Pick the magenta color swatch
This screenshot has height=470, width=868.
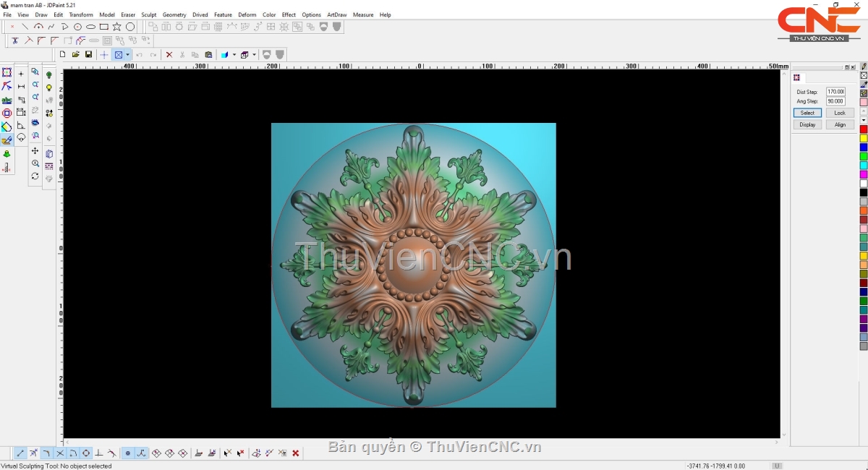[864, 174]
